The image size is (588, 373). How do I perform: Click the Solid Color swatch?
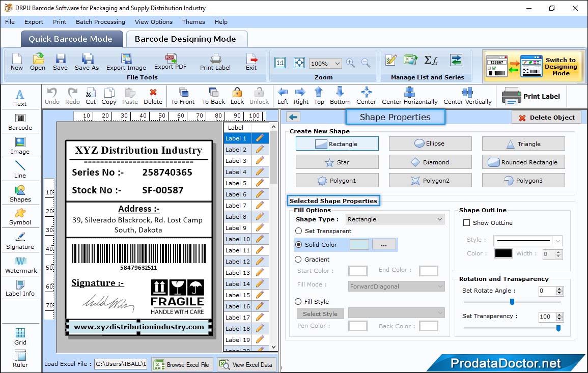tap(359, 244)
